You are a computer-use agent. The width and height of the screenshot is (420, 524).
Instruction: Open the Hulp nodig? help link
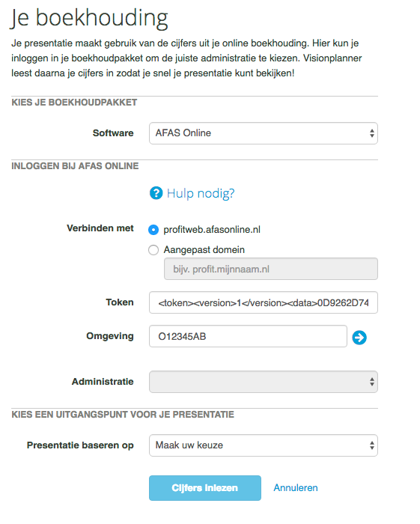pyautogui.click(x=201, y=193)
